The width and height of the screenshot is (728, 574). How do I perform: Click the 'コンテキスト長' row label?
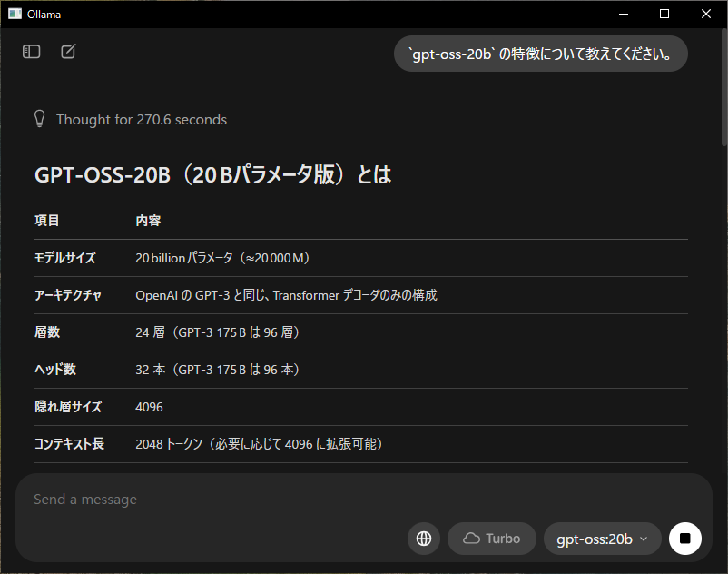(69, 443)
